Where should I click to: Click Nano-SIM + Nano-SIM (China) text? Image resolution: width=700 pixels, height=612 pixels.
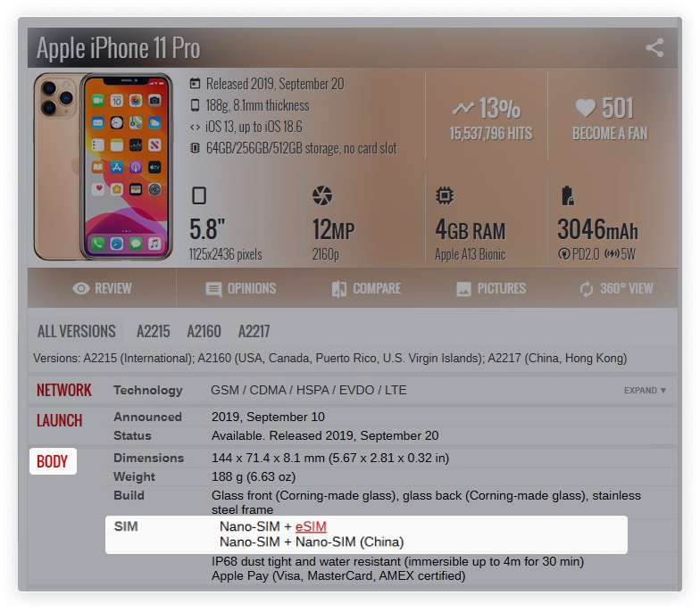pyautogui.click(x=312, y=542)
